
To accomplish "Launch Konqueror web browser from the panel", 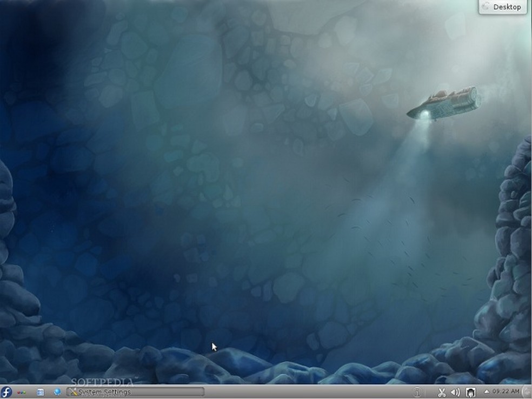I will coord(58,392).
